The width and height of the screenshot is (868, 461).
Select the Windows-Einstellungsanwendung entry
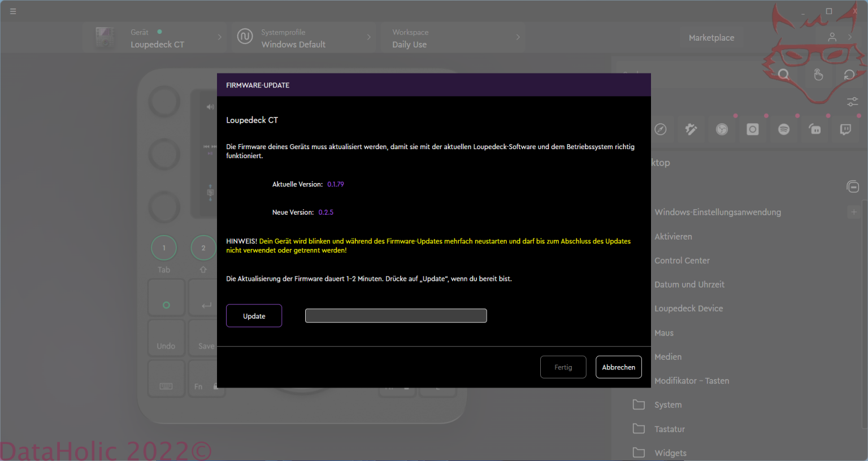point(718,212)
